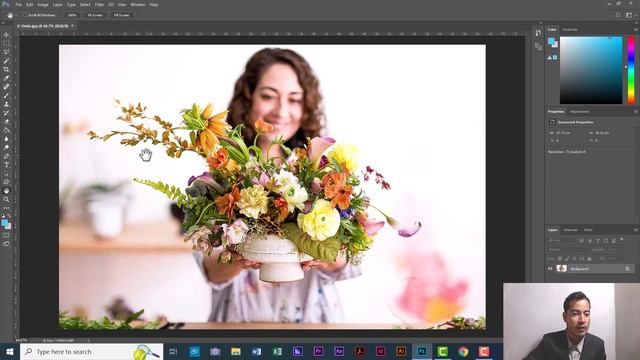Select the Blur tool

[6, 139]
